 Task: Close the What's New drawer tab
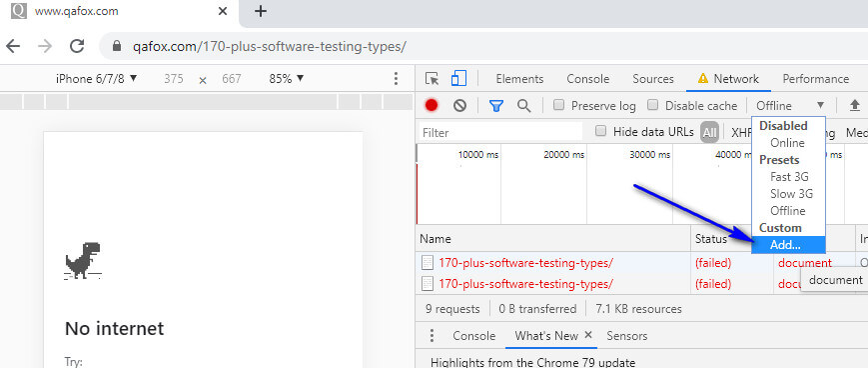point(588,335)
